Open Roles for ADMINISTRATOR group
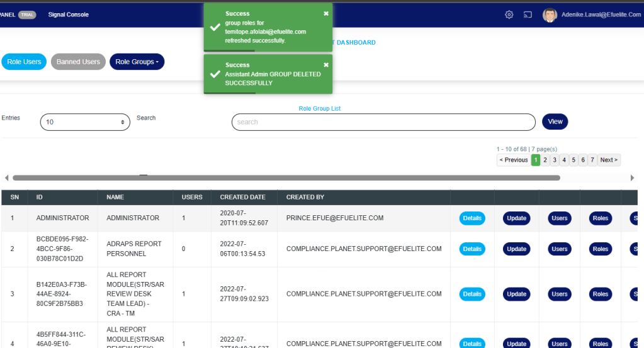 click(601, 218)
